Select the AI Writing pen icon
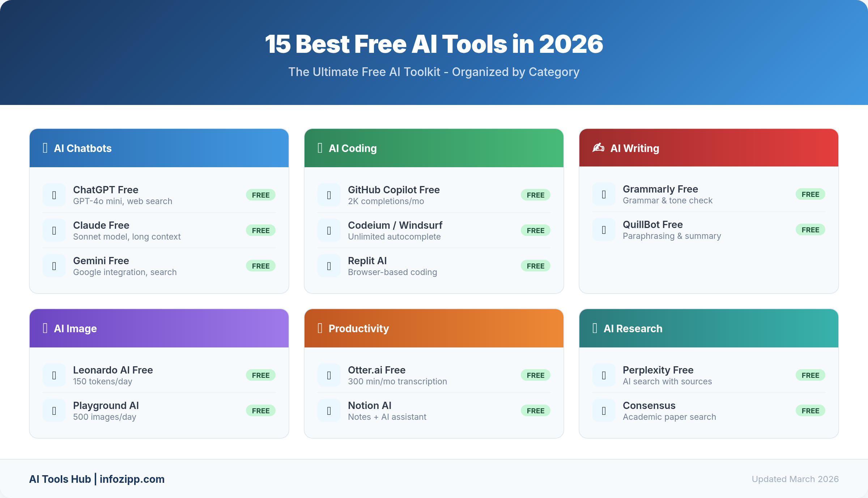 [598, 148]
